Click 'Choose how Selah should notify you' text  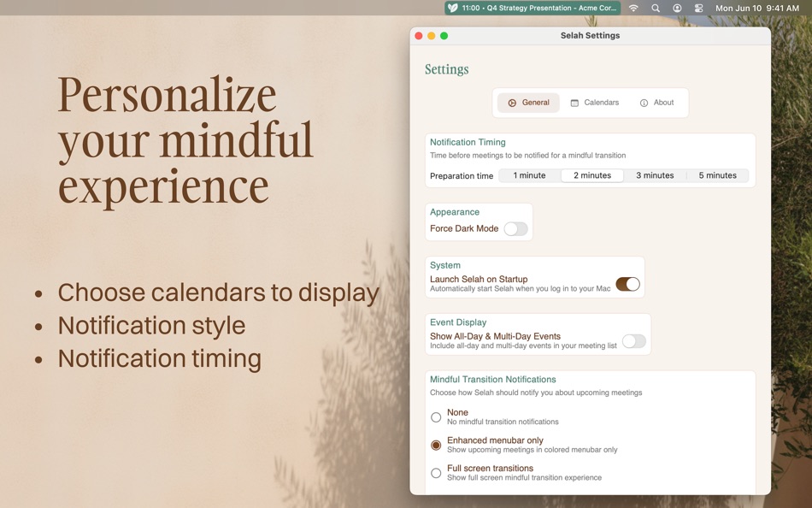click(x=536, y=393)
